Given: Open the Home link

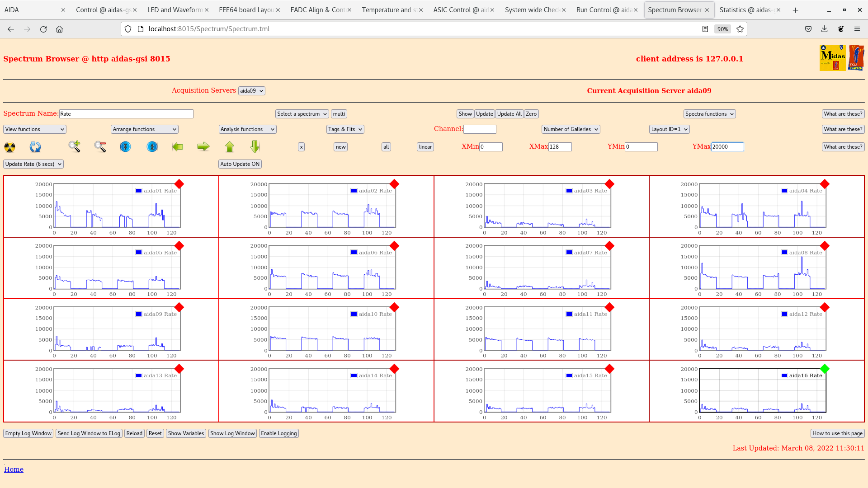Looking at the screenshot, I should 14,469.
